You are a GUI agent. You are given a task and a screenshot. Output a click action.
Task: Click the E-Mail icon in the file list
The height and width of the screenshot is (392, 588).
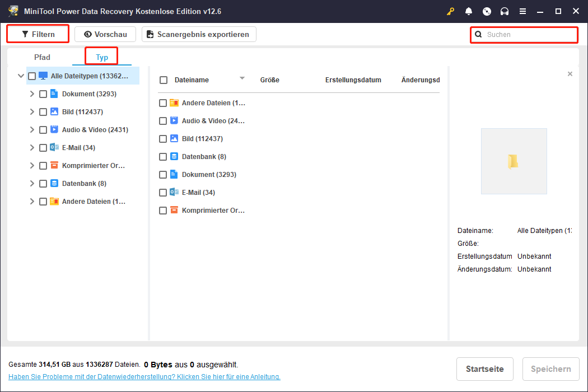coord(174,192)
